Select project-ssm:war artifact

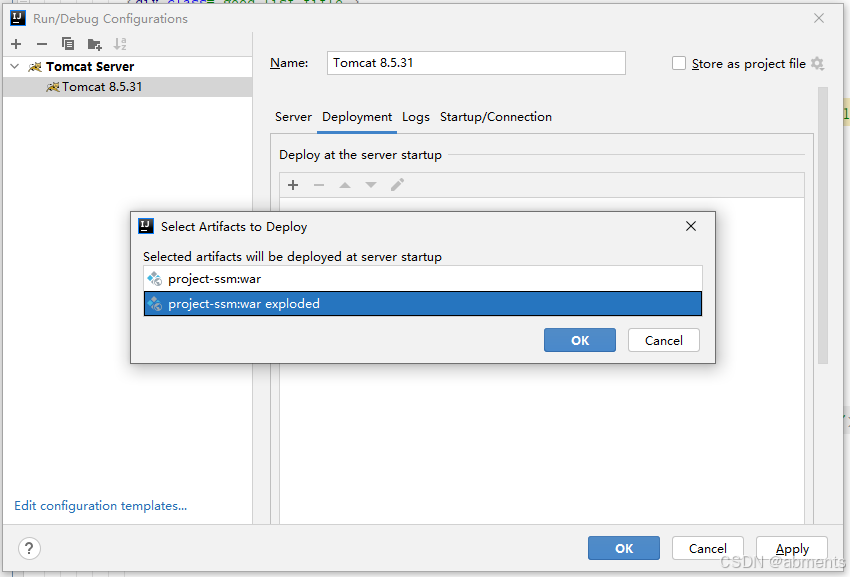(423, 279)
